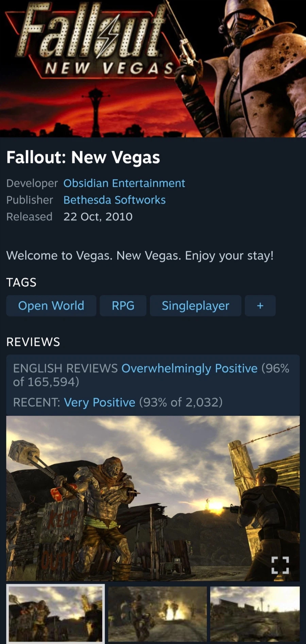Tap the Welcome to Vegas description text
The width and height of the screenshot is (306, 644).
140,255
